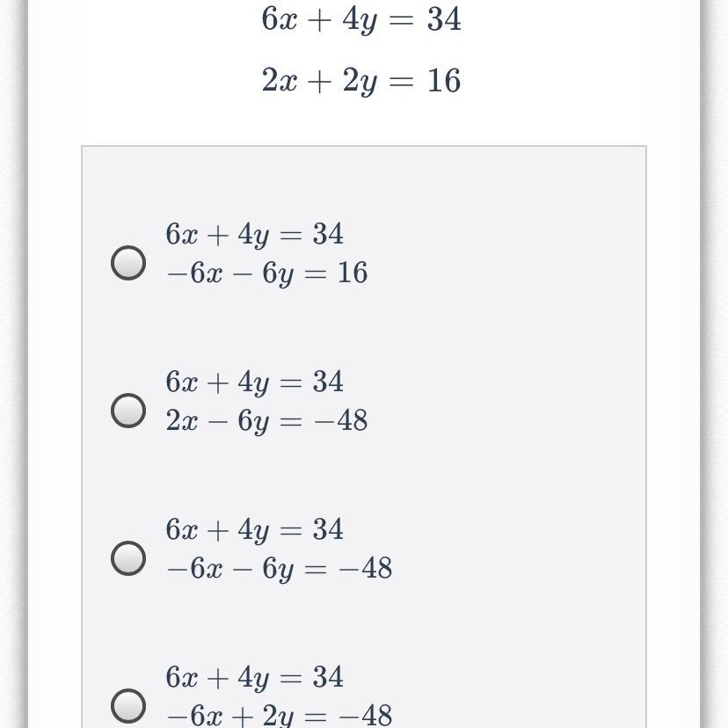Click the question equation 2x + 2y = 16
This screenshot has height=728, width=728.
(x=360, y=81)
